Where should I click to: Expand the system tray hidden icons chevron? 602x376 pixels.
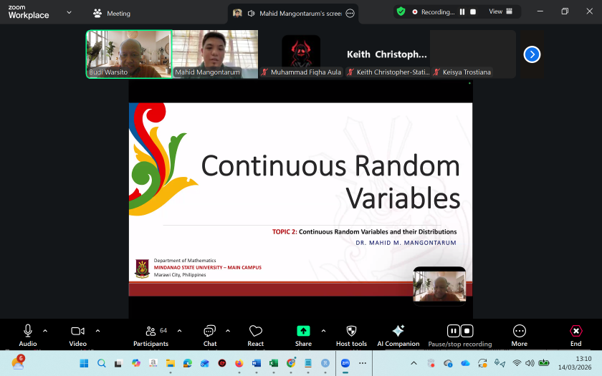pos(414,363)
